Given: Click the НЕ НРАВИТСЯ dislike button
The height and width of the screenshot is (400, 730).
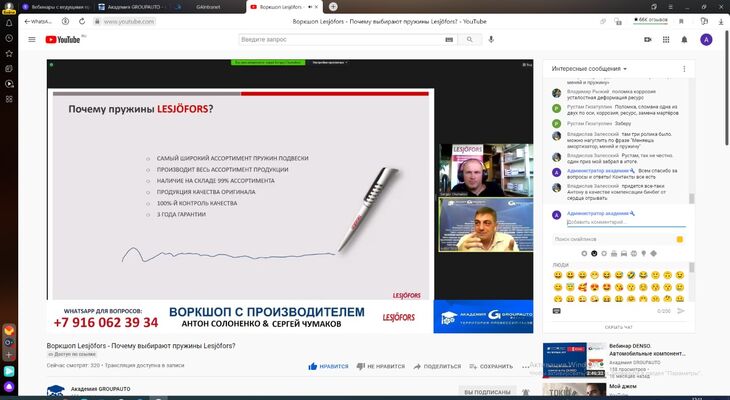Looking at the screenshot, I should (380, 366).
